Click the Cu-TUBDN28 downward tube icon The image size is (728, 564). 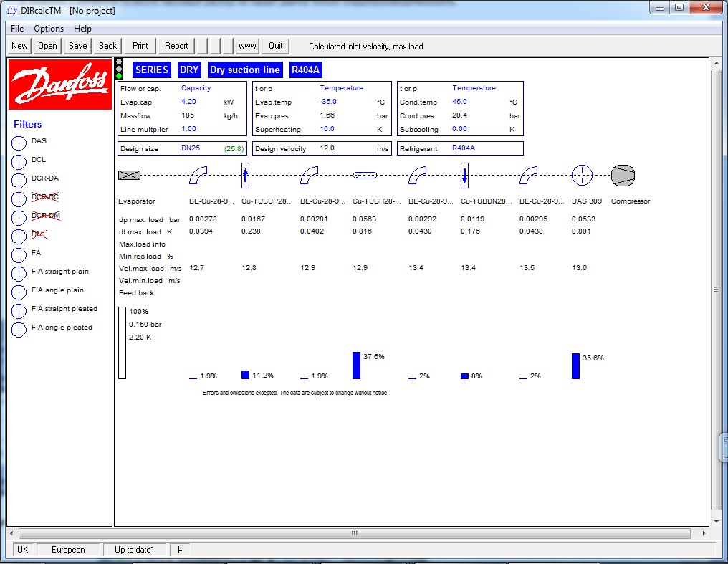click(x=465, y=176)
